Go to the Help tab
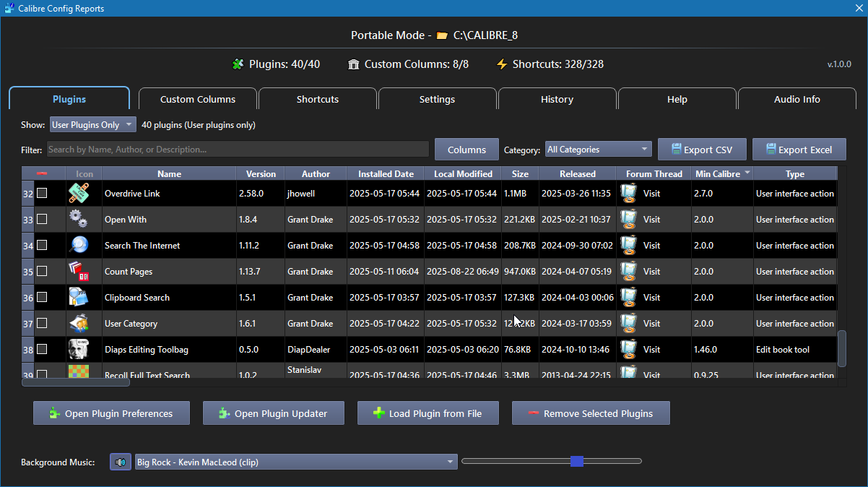This screenshot has width=868, height=487. click(x=677, y=99)
